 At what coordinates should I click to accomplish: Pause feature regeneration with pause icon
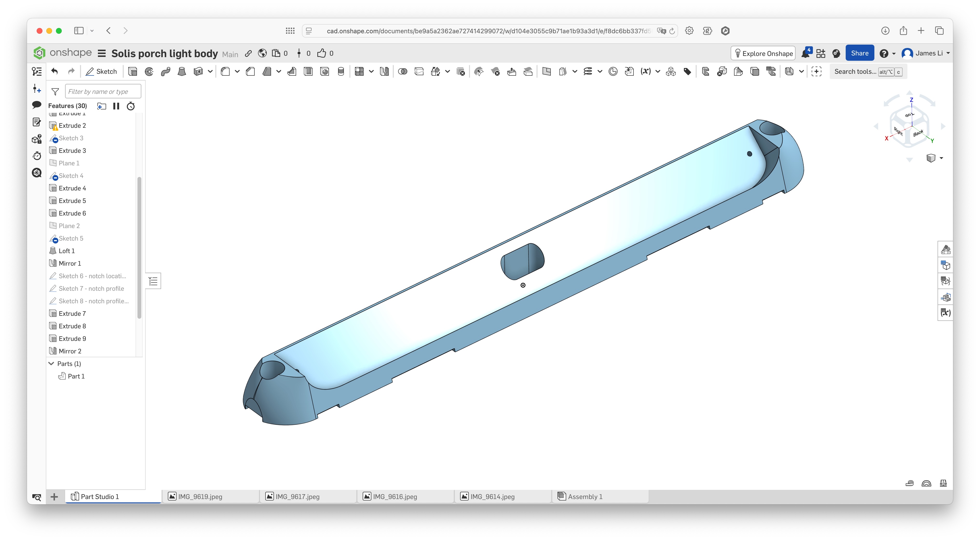(x=116, y=106)
